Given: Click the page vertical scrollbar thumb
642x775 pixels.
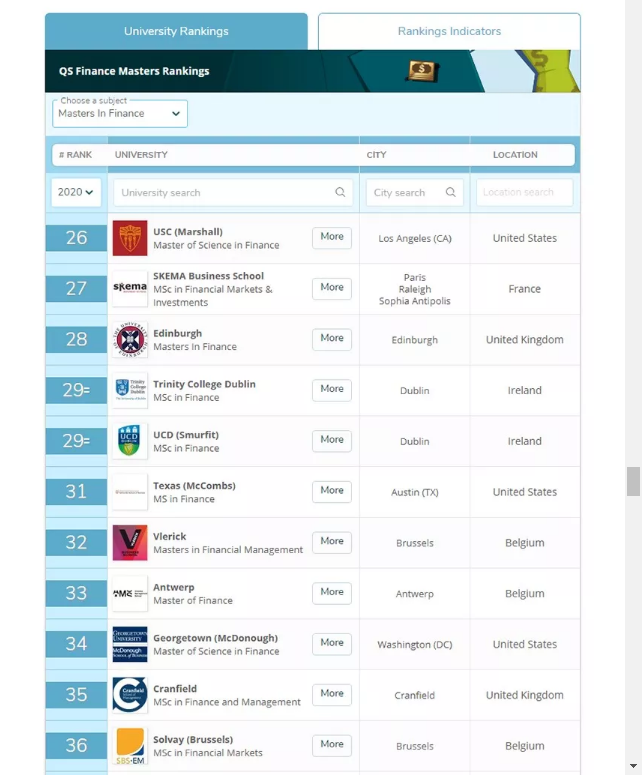Looking at the screenshot, I should pyautogui.click(x=633, y=481).
